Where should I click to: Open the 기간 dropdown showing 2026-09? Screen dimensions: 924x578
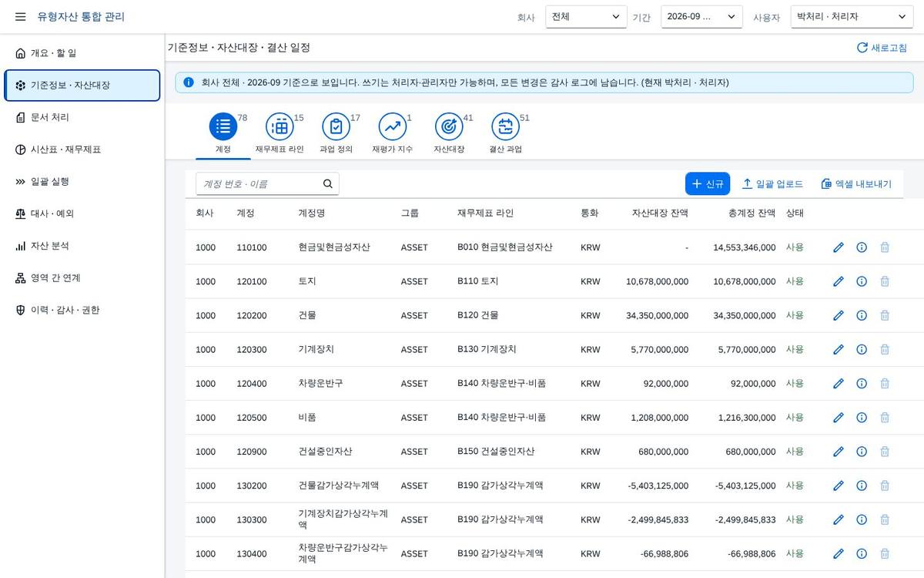pos(701,16)
